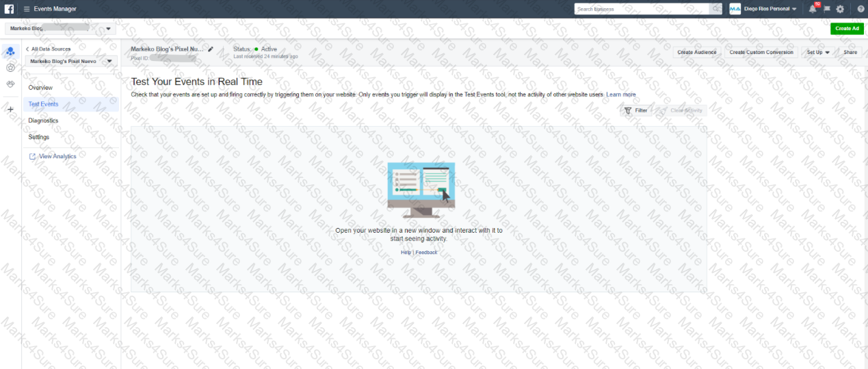Expand the Set Up dropdown
This screenshot has height=369, width=868.
point(818,52)
